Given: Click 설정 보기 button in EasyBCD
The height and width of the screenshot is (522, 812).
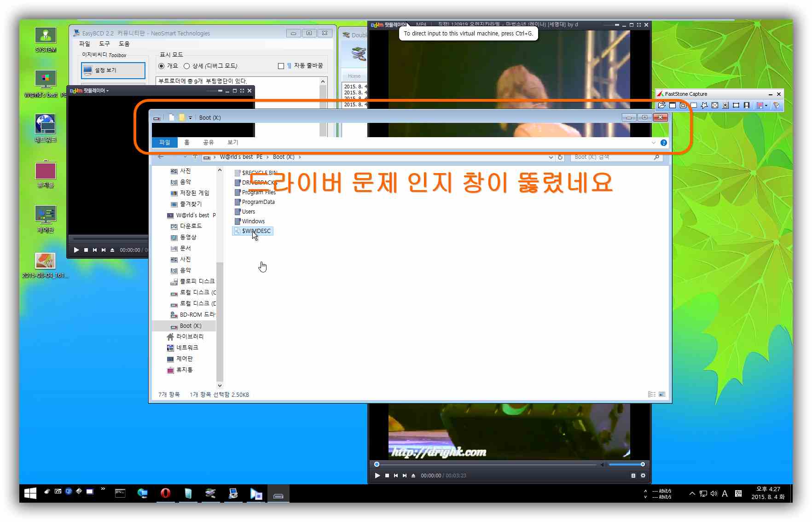Looking at the screenshot, I should click(113, 70).
